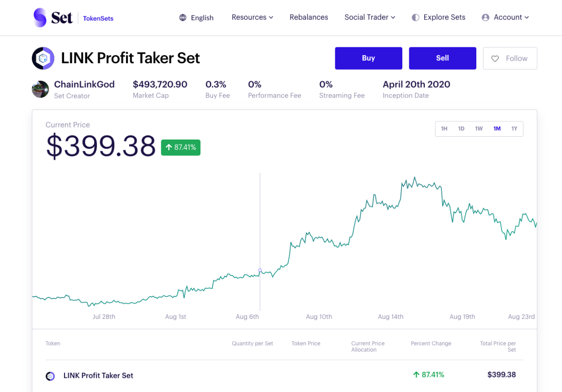Click the LINK Profit Taker Set logo
The image size is (562, 392).
pos(43,59)
